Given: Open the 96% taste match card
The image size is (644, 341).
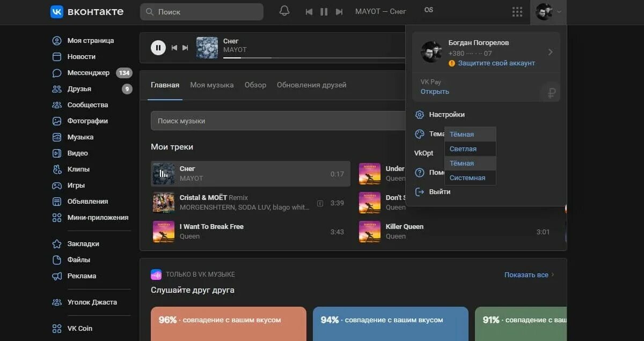Looking at the screenshot, I should [229, 324].
